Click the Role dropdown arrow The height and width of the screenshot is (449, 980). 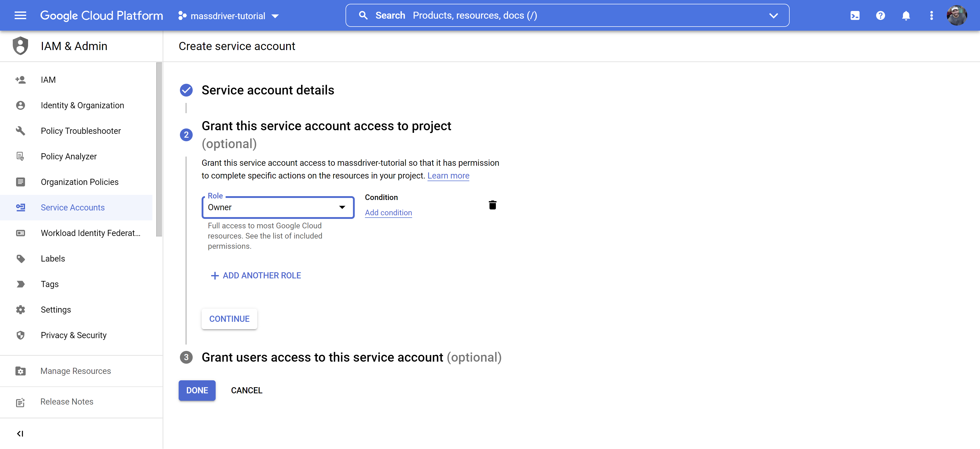pyautogui.click(x=342, y=207)
